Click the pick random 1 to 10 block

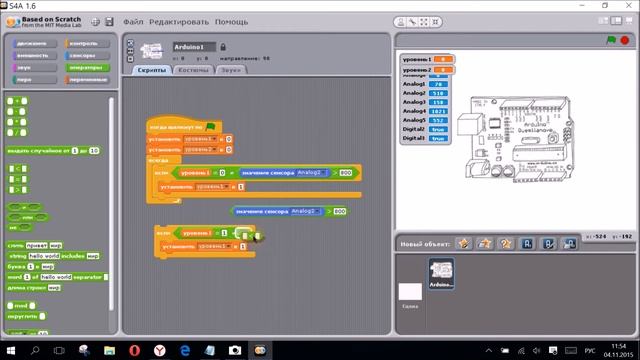click(53, 151)
